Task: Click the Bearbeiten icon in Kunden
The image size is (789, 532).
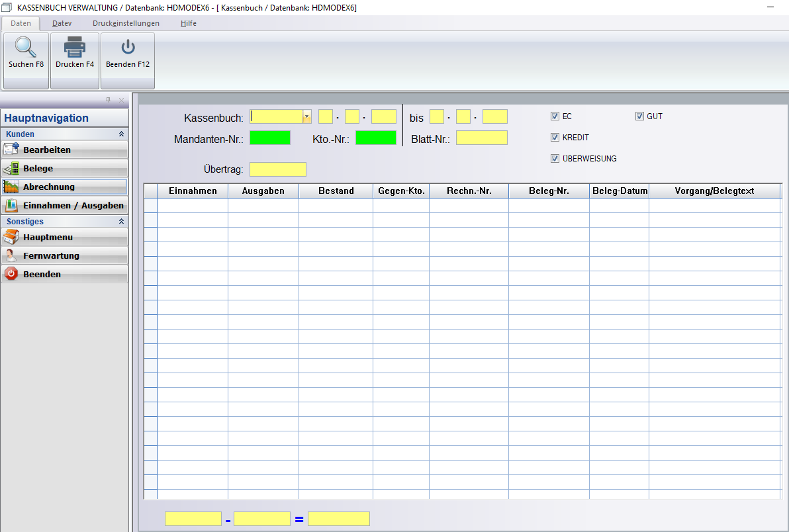Action: point(11,150)
